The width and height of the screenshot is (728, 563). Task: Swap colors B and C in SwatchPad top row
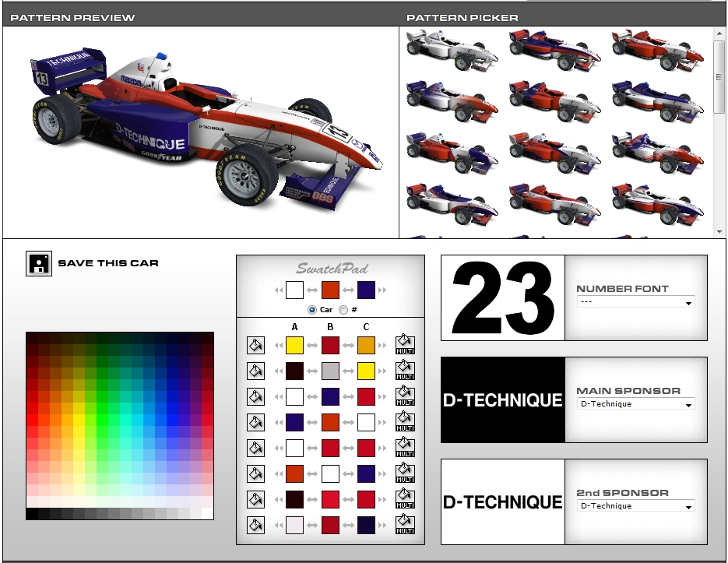point(348,290)
